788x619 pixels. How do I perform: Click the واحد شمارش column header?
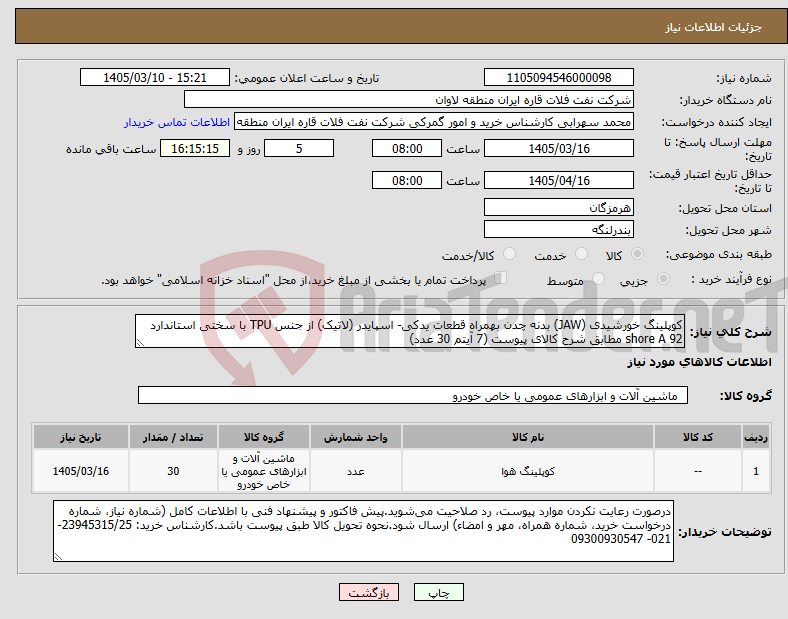click(356, 437)
